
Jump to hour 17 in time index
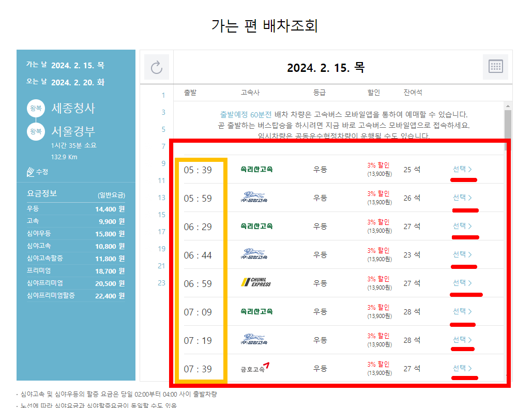pos(161,232)
